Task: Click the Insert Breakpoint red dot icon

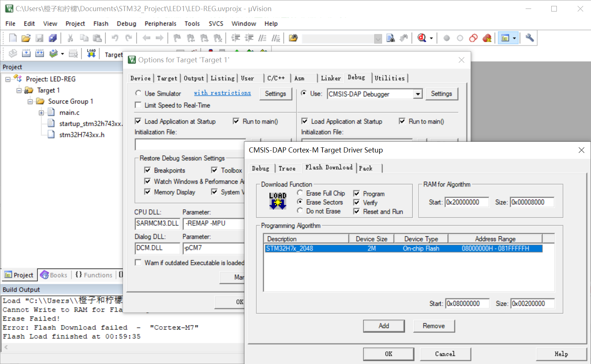Action: coord(447,38)
